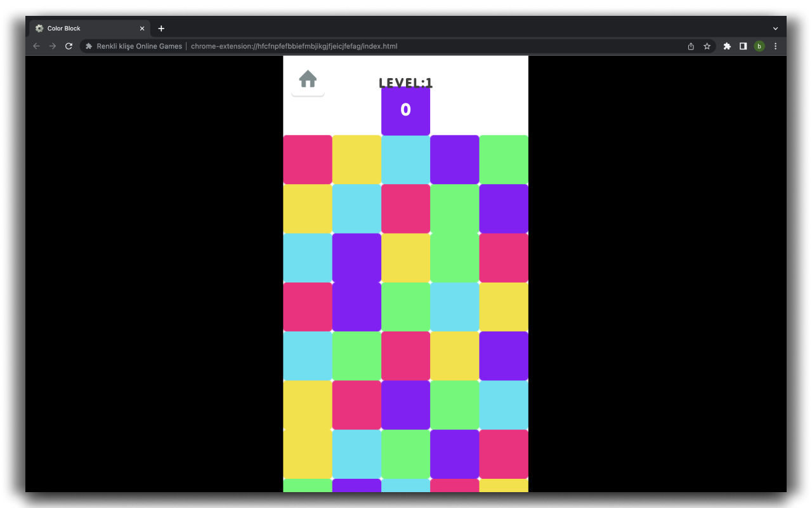Click the green block at the top-right of the grid
This screenshot has height=508, width=812.
coord(503,159)
